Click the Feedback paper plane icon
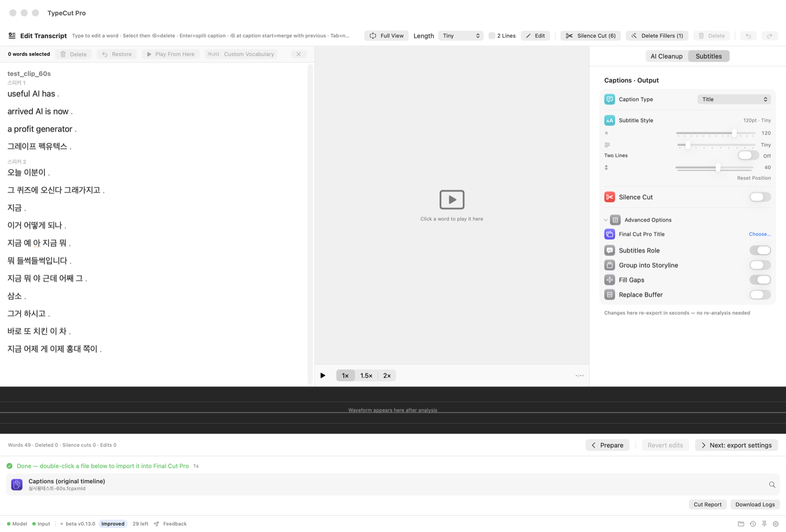The height and width of the screenshot is (532, 786). (x=156, y=524)
